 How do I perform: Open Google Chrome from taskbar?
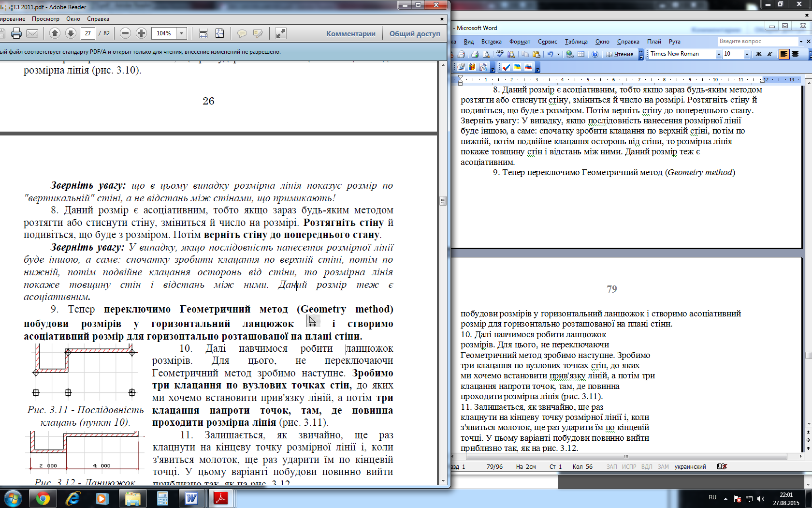tap(43, 498)
